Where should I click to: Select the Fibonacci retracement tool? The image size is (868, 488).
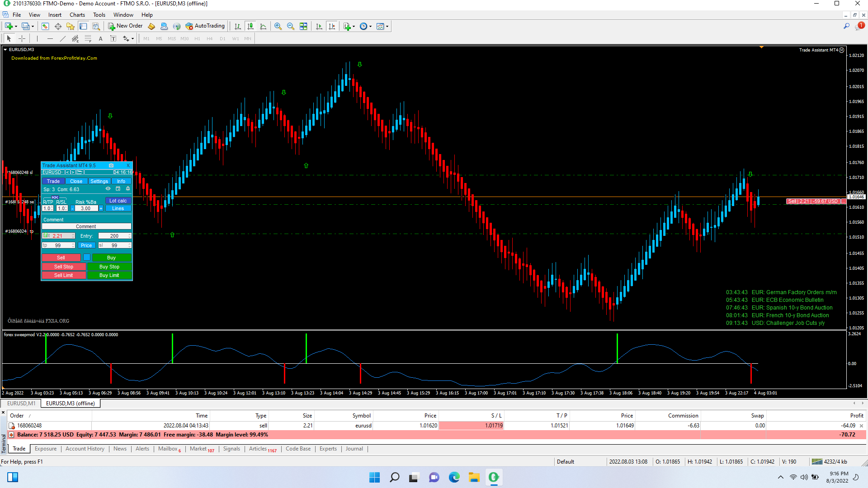tap(88, 39)
